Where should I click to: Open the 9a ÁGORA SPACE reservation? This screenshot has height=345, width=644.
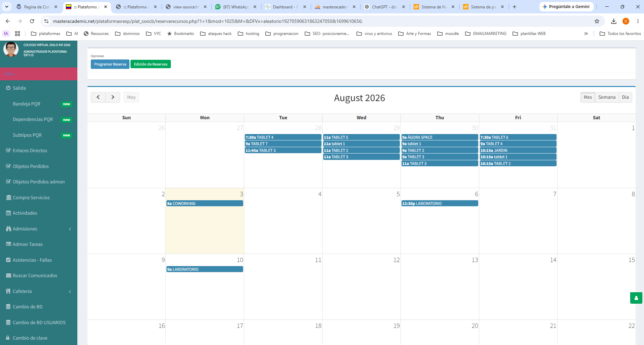click(x=440, y=137)
